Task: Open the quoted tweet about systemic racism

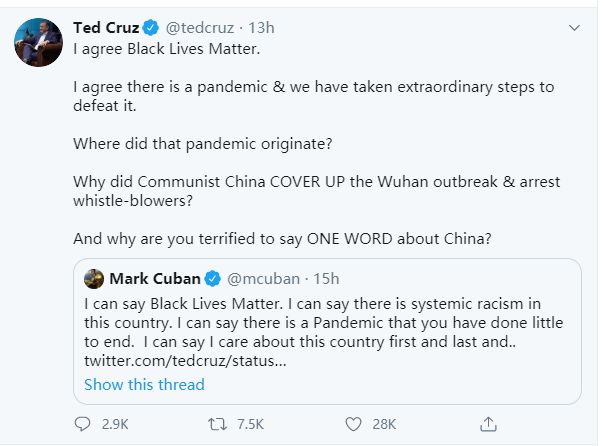Action: tap(330, 320)
